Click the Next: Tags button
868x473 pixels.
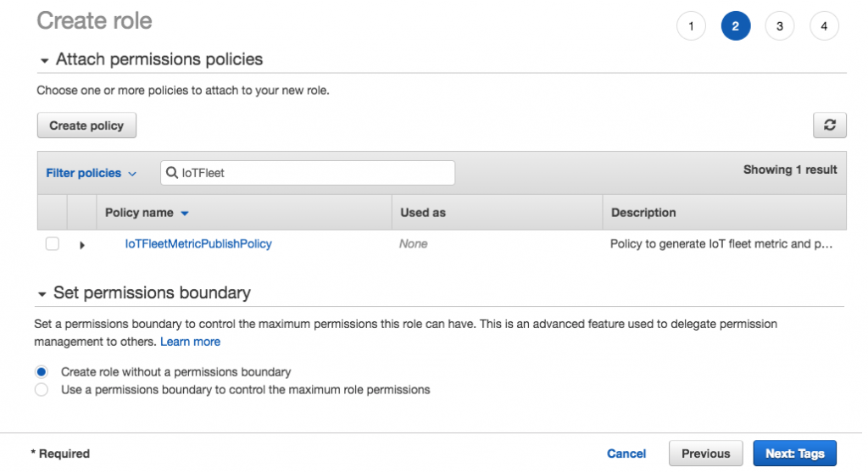794,454
